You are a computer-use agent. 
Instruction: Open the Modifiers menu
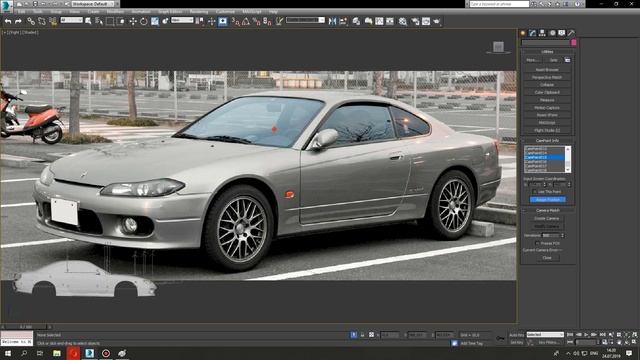[115, 12]
